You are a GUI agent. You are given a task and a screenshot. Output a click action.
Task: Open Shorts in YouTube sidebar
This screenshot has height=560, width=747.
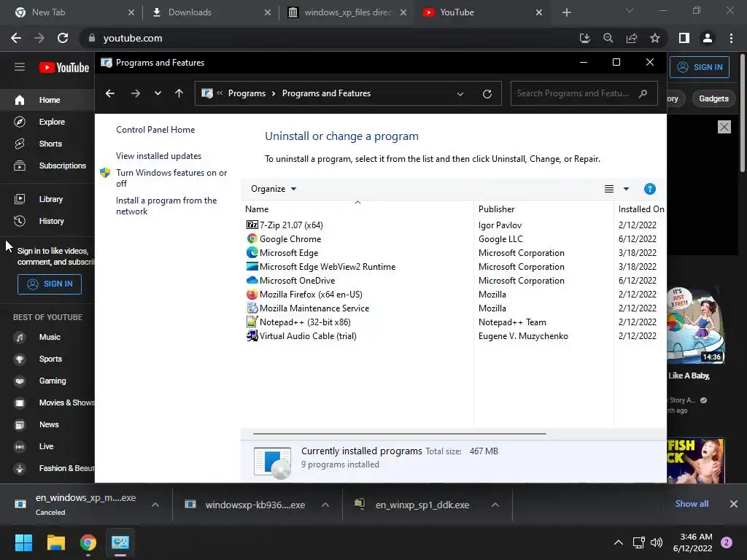coord(47,144)
